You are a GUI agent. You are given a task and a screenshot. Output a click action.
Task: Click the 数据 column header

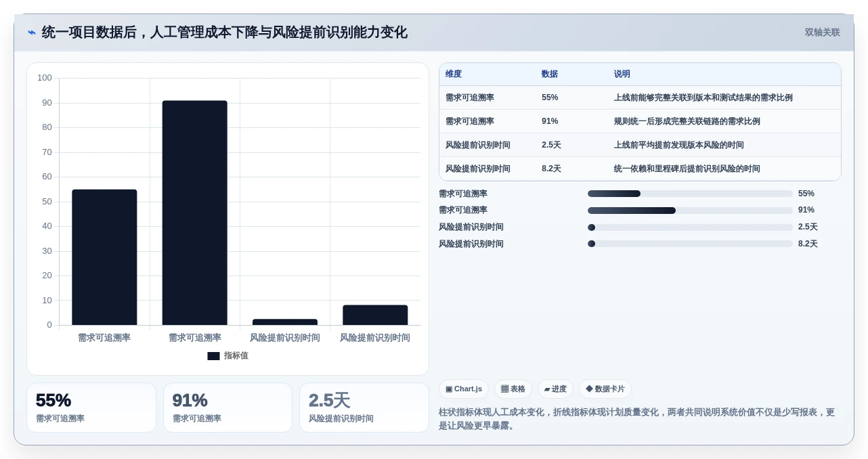coord(550,74)
